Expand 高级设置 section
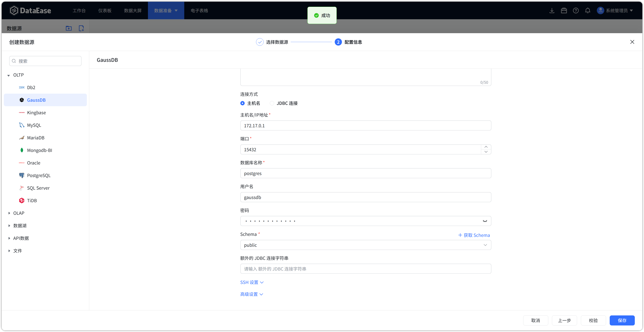The width and height of the screenshot is (644, 332). (x=252, y=294)
